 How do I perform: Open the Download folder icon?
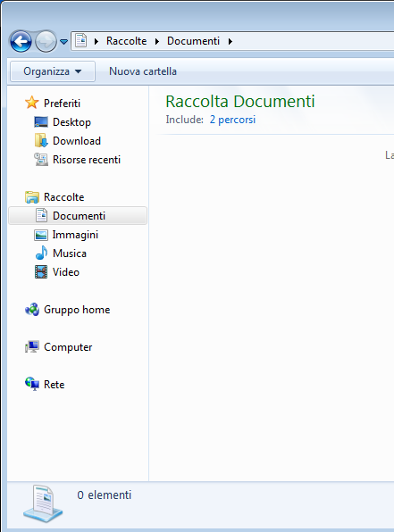coord(41,140)
